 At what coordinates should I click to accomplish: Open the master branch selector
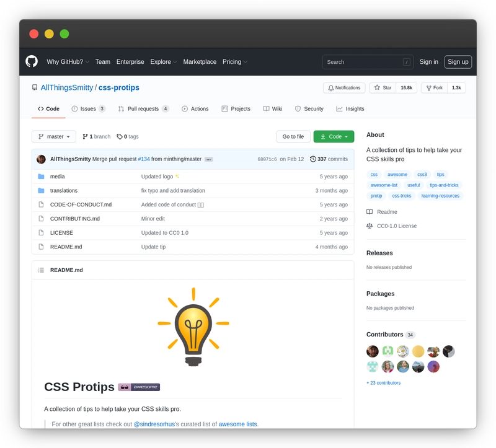[x=54, y=136]
